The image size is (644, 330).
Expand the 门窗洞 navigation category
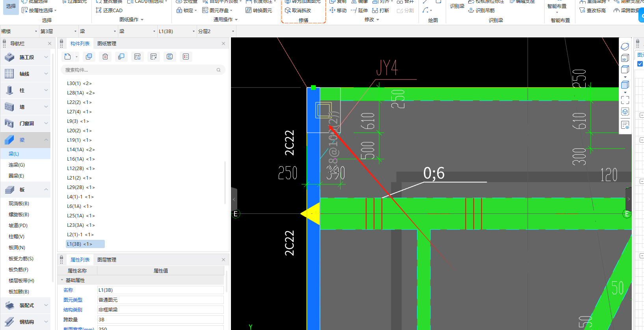tap(25, 124)
